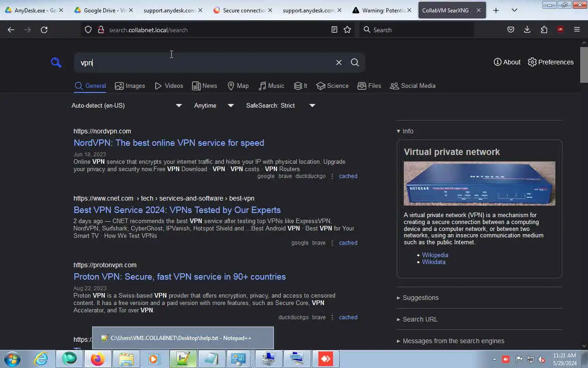Open cached link for CNET result
Viewport: 588px width, 368px height.
348,243
